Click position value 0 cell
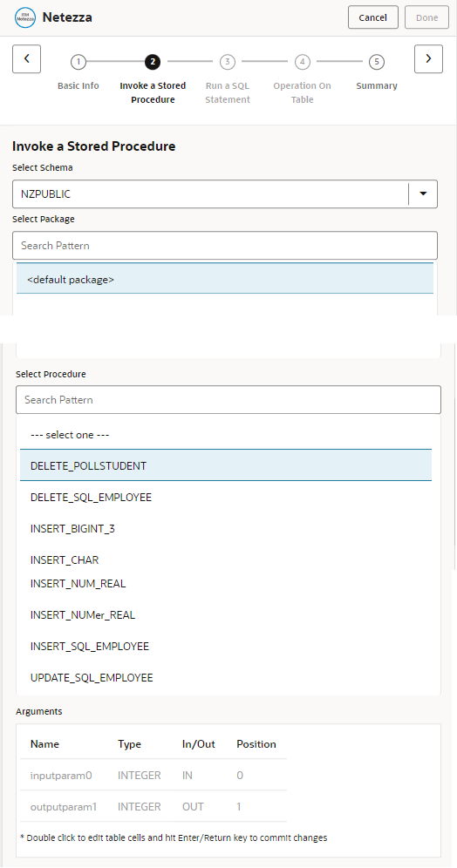This screenshot has width=457, height=868. (x=240, y=775)
